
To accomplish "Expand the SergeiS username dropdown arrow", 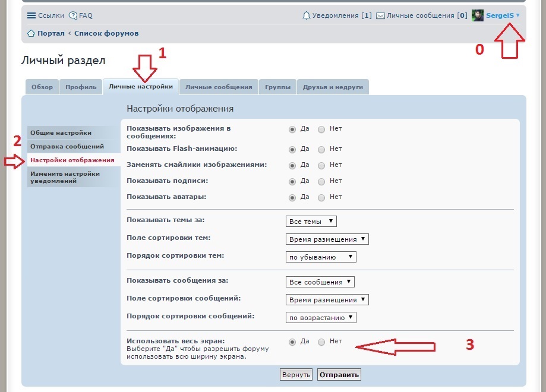I will [518, 15].
